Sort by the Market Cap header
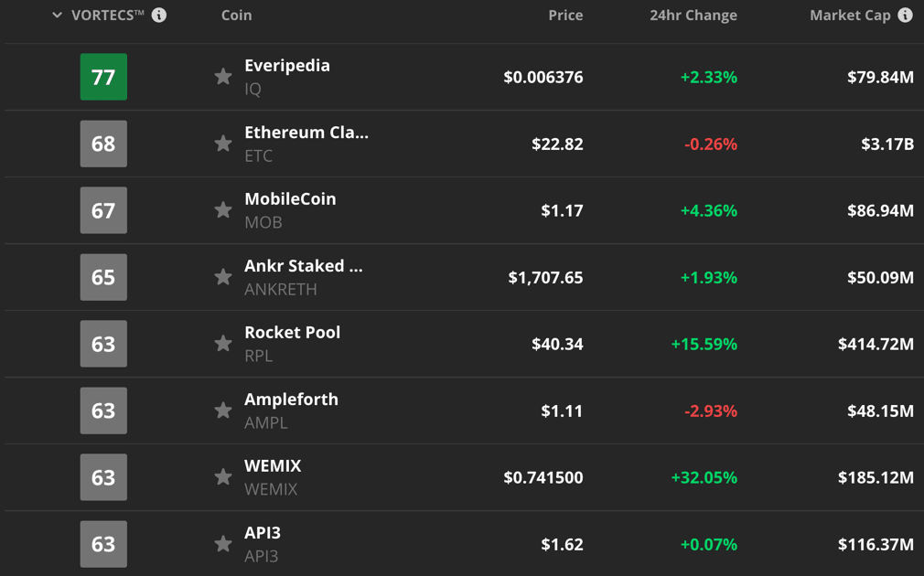The height and width of the screenshot is (576, 924). [850, 16]
